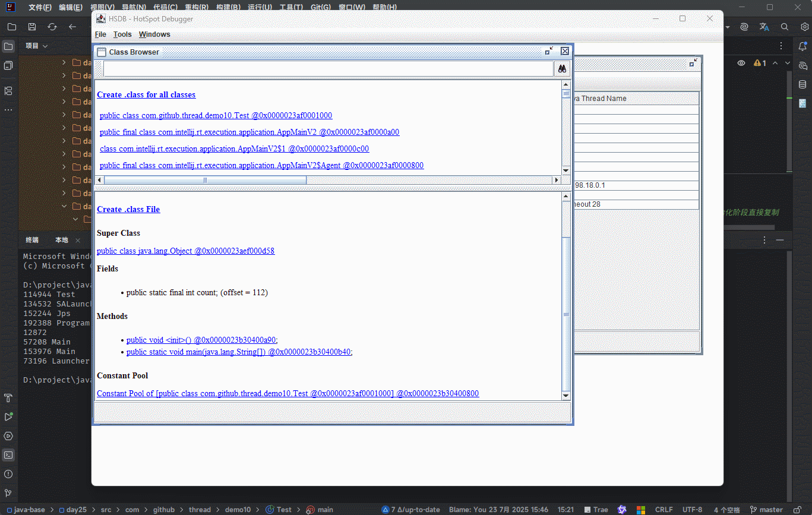
Task: Click the Save All floppy disk icon
Action: [32, 27]
